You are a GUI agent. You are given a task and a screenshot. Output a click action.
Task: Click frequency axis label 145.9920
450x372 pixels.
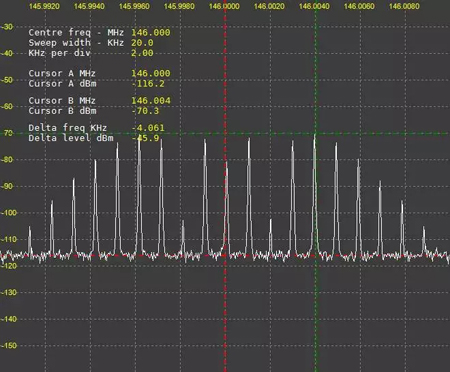(x=44, y=6)
